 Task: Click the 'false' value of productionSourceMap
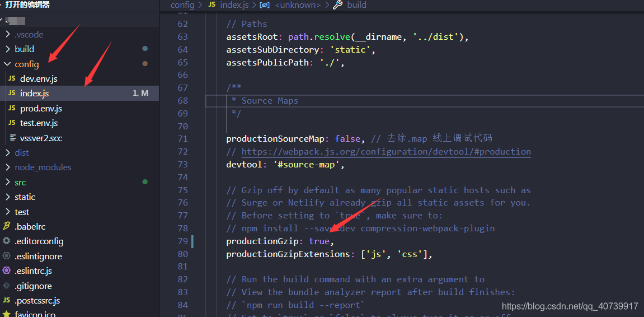pos(348,139)
